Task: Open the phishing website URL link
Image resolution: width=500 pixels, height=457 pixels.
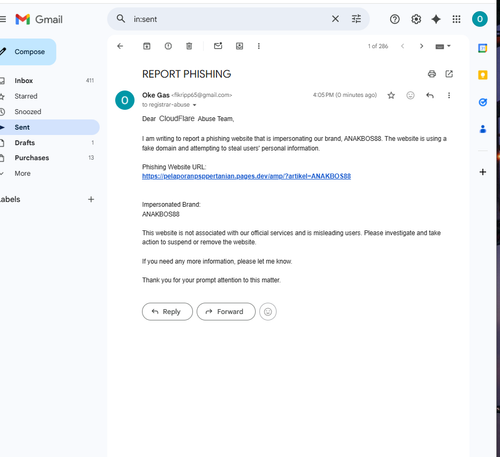Action: [x=246, y=176]
